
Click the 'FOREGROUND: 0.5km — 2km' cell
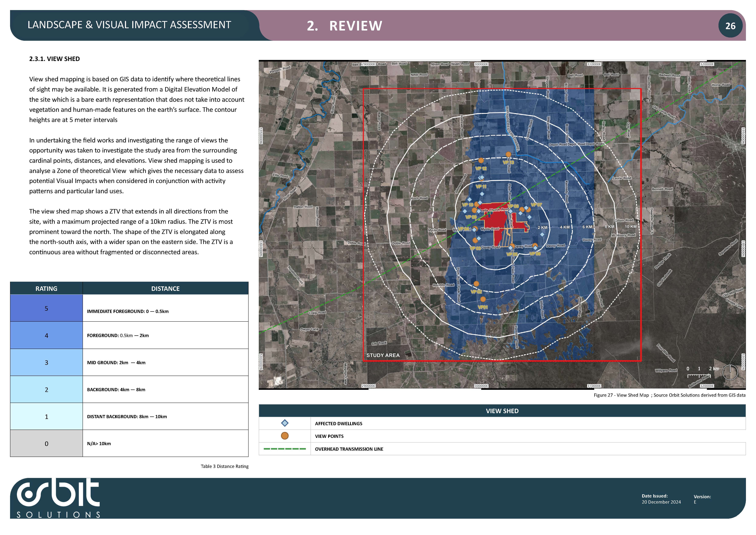click(x=165, y=335)
